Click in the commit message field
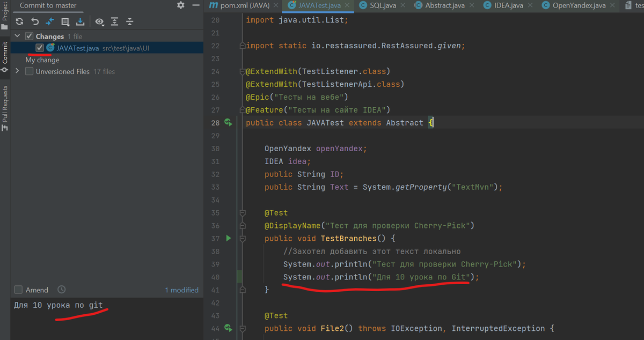Screen dimensions: 644x340 (x=107, y=319)
